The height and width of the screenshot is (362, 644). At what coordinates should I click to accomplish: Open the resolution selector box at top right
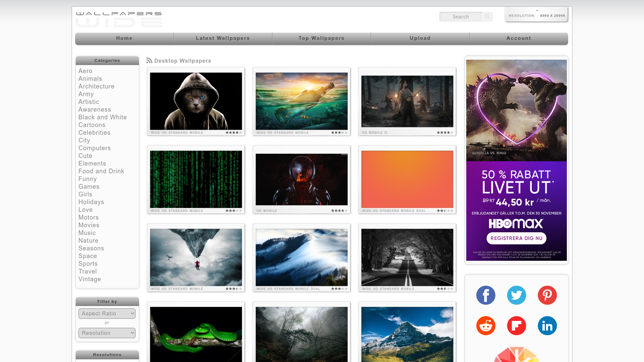[x=536, y=14]
